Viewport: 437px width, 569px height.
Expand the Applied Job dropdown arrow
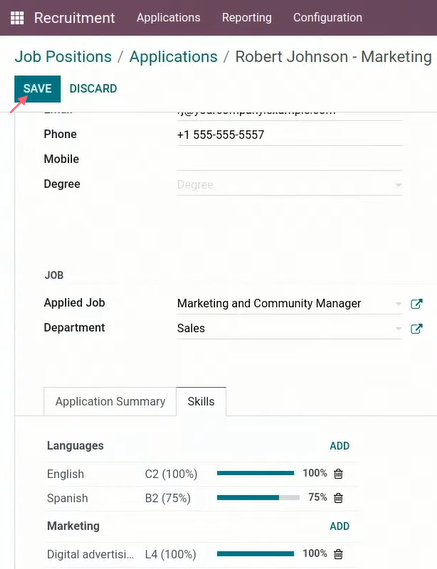pos(398,303)
